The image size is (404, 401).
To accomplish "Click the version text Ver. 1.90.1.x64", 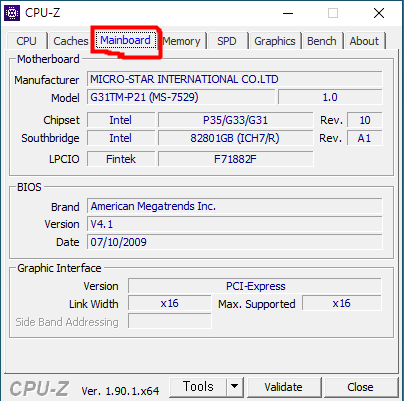I will (120, 391).
